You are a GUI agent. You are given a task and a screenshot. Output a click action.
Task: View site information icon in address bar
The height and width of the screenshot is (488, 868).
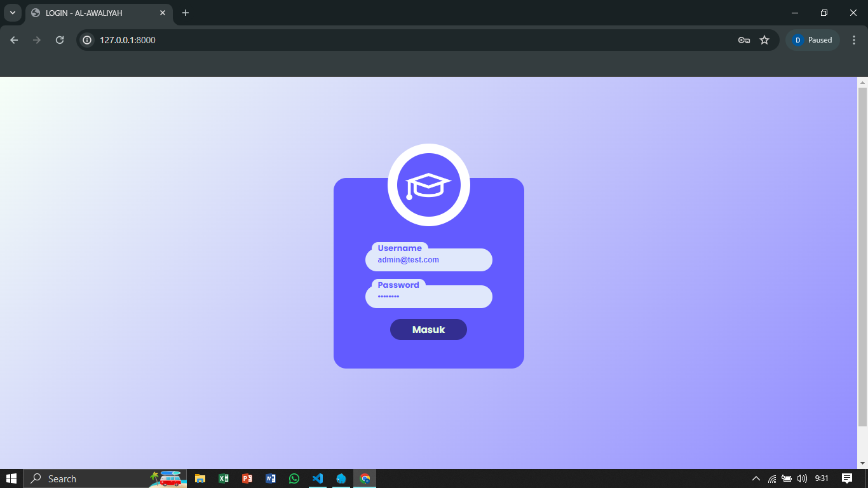(88, 40)
